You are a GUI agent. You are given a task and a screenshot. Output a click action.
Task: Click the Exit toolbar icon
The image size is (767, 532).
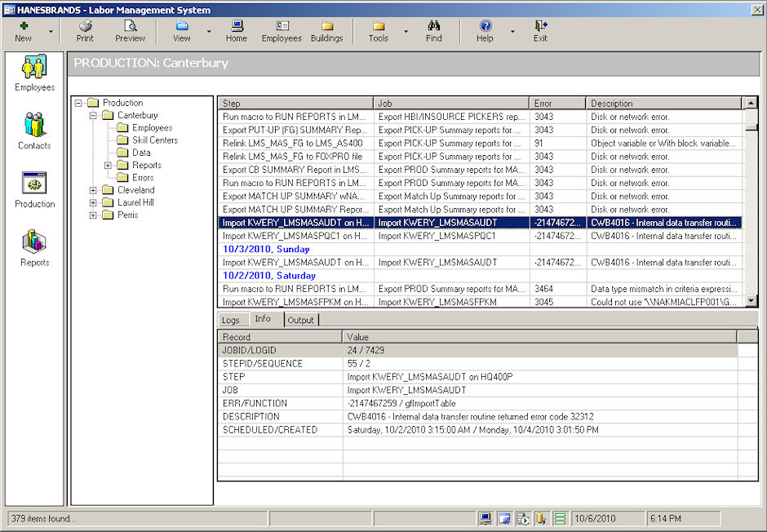pos(540,31)
